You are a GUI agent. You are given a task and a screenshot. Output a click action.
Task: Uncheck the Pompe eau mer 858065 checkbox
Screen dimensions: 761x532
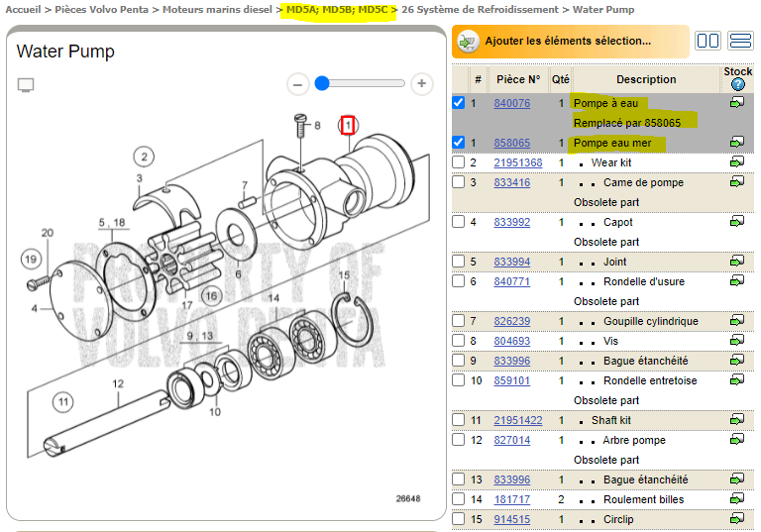pyautogui.click(x=458, y=143)
